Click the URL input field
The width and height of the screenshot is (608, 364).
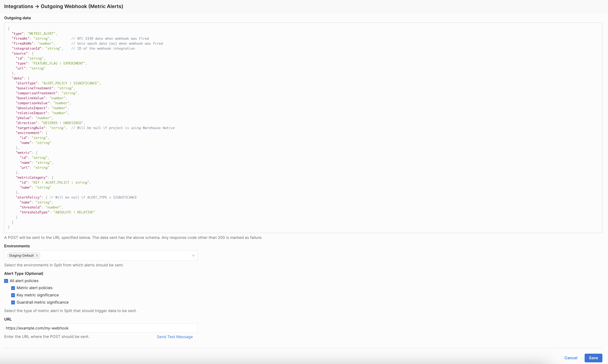[x=101, y=328]
